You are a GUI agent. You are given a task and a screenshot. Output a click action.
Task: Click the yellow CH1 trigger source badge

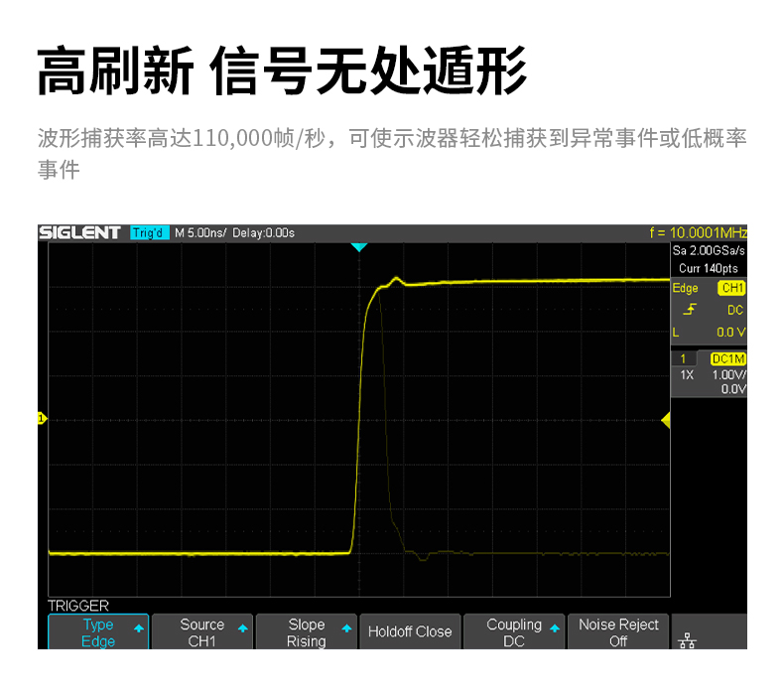732,288
